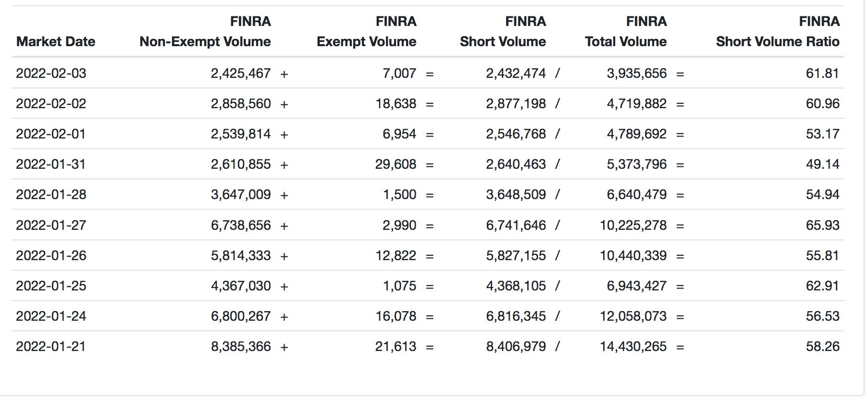Click the 2022-01-21 date cell

coord(50,347)
